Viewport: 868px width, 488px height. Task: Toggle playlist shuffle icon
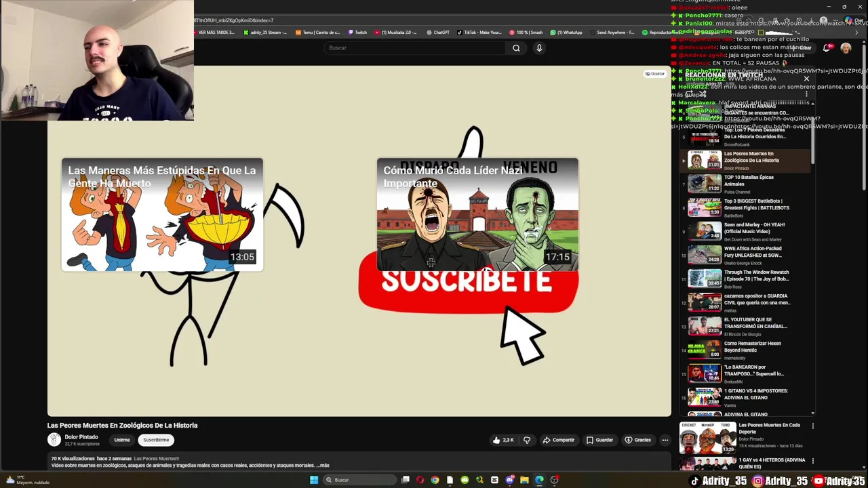click(x=704, y=94)
